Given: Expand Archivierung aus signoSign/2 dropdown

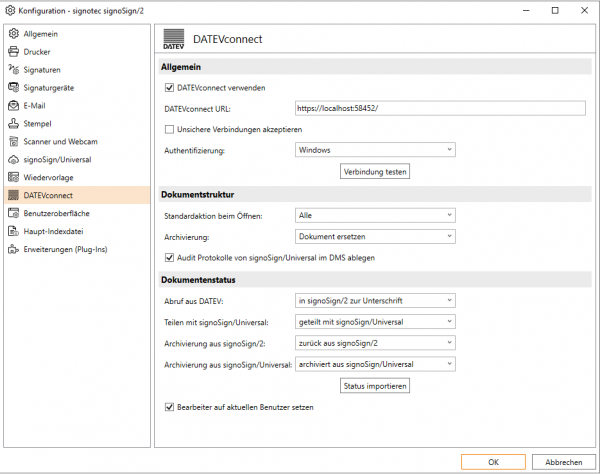Looking at the screenshot, I should coord(375,343).
